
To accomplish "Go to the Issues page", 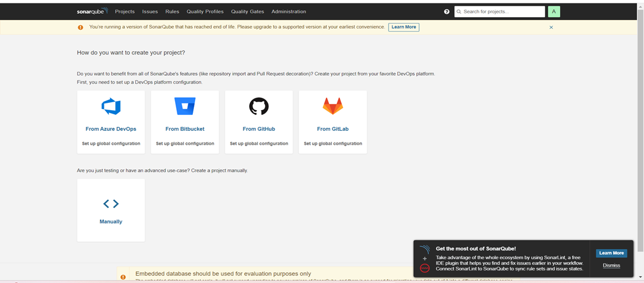I will click(x=150, y=11).
